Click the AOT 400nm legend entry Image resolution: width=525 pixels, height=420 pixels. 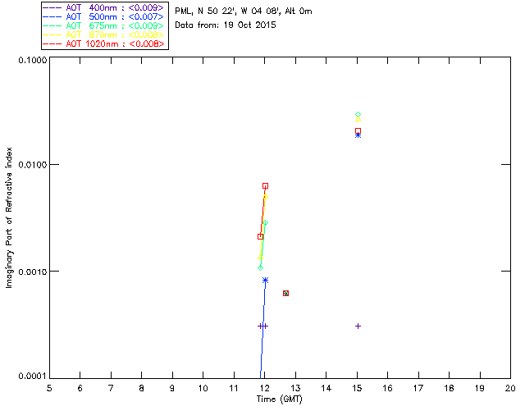pyautogui.click(x=103, y=7)
